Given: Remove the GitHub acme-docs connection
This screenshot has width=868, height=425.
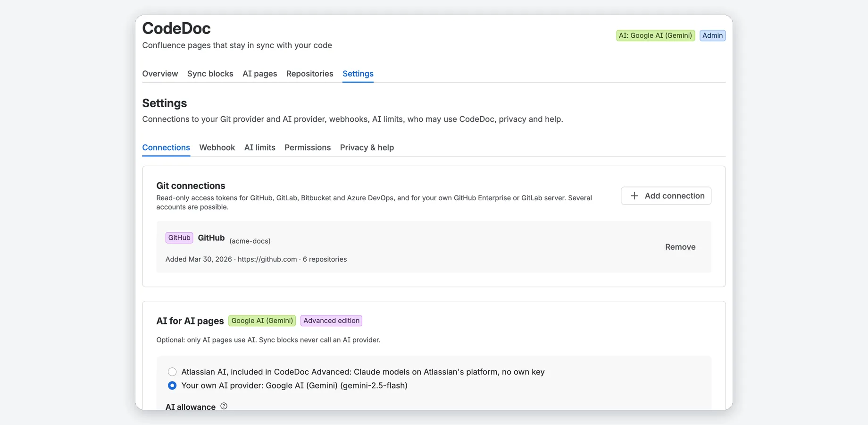Looking at the screenshot, I should point(680,247).
